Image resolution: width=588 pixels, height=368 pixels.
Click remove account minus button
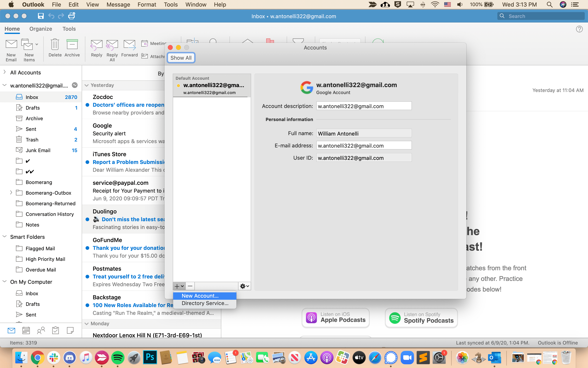click(x=190, y=286)
